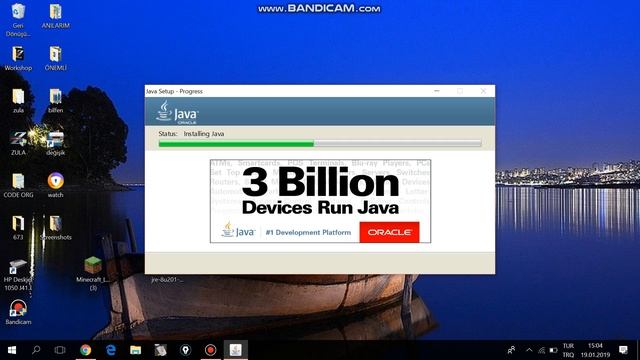
Task: Launch Microsoft Edge from taskbar
Action: coord(111,350)
